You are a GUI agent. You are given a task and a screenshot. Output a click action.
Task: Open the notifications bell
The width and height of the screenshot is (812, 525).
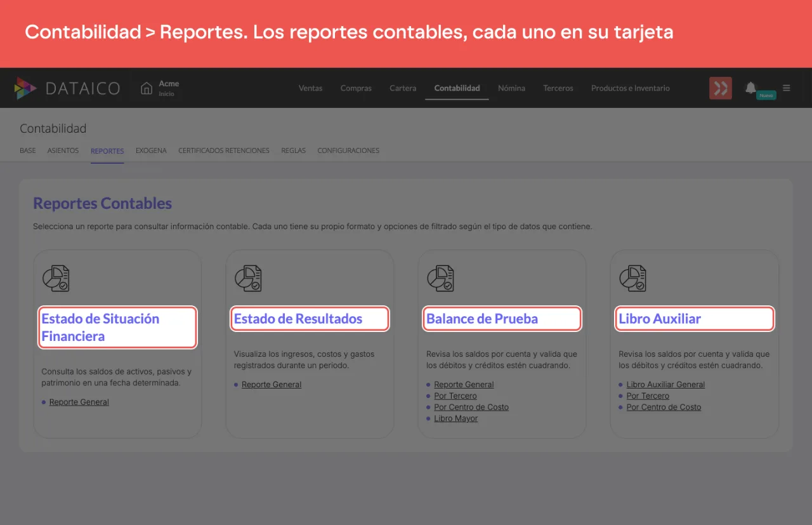[x=751, y=88]
